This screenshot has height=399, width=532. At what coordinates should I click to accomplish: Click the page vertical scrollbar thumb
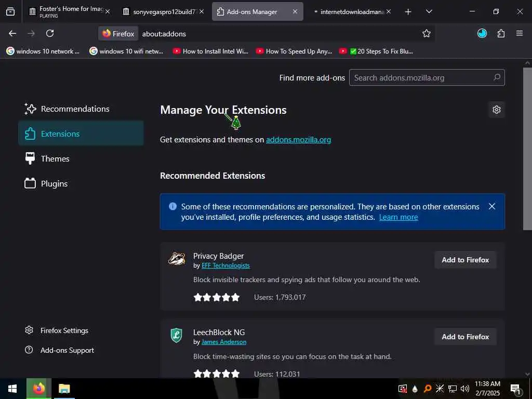[527, 149]
